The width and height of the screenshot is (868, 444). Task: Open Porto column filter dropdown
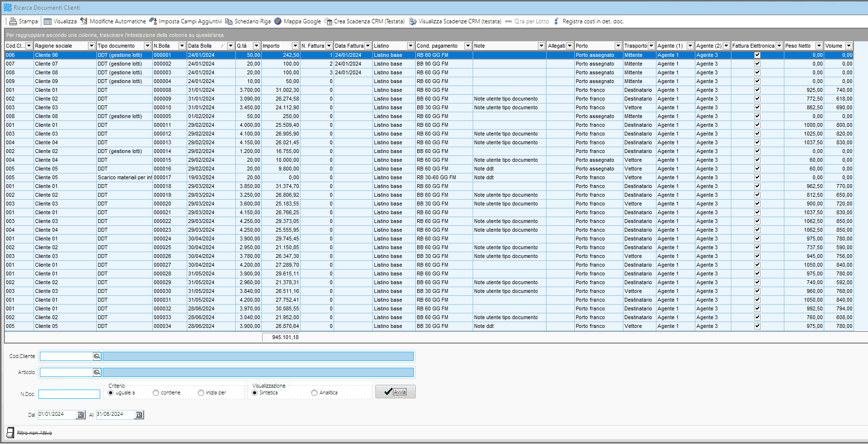pyautogui.click(x=618, y=46)
